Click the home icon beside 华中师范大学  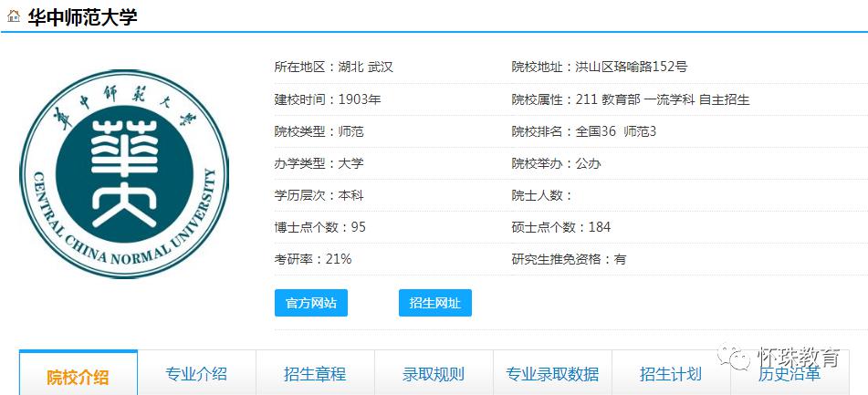point(14,16)
